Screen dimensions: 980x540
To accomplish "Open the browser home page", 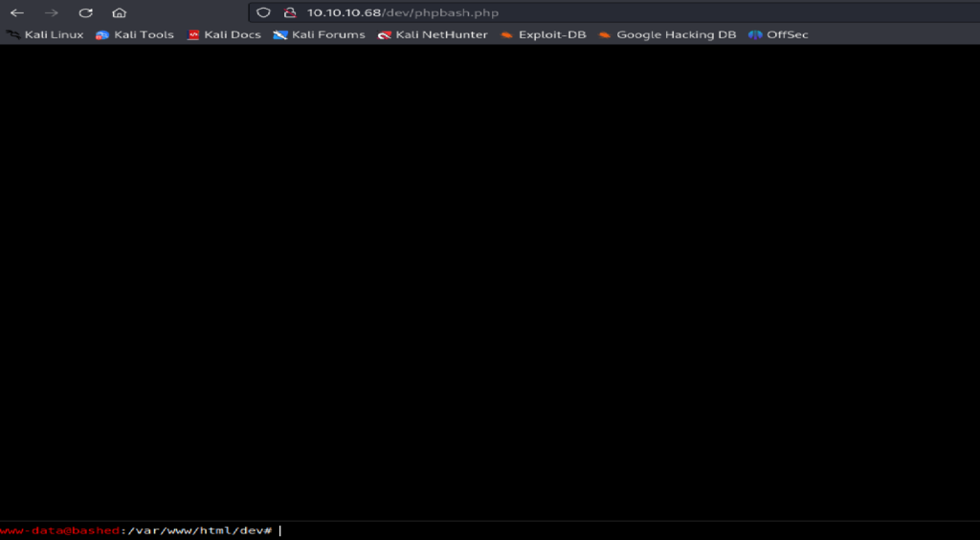I will (120, 12).
